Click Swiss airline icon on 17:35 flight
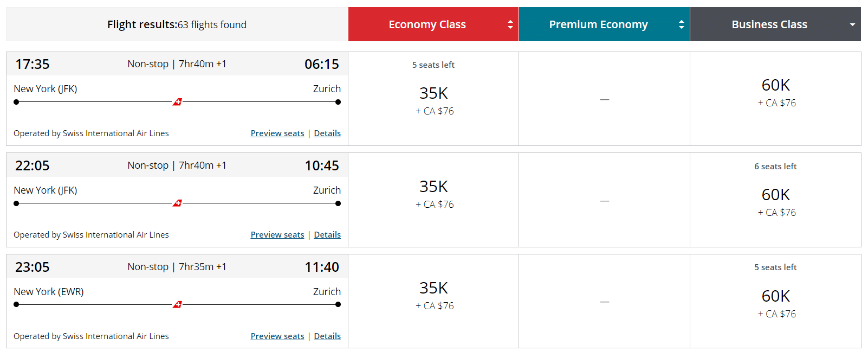This screenshot has width=868, height=351. (177, 102)
